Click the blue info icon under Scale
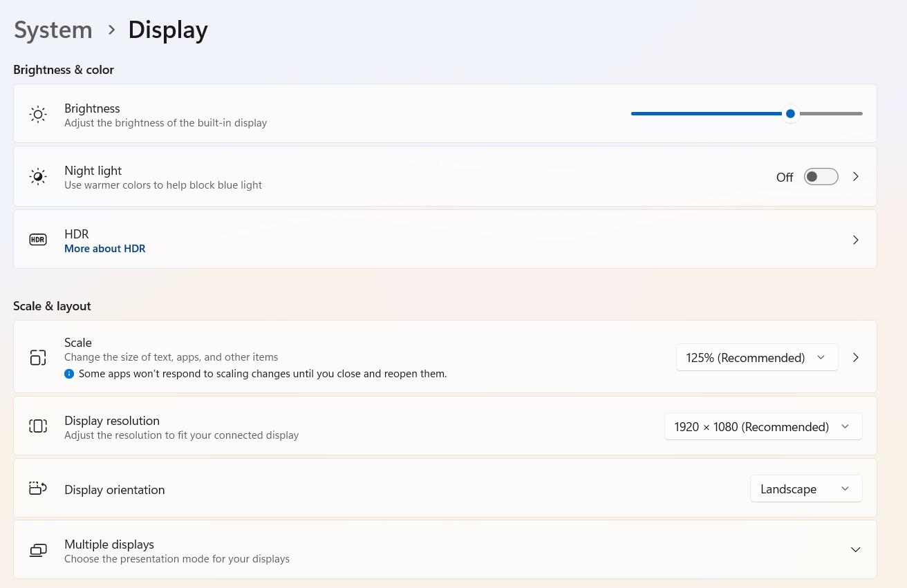This screenshot has height=588, width=907. point(69,374)
